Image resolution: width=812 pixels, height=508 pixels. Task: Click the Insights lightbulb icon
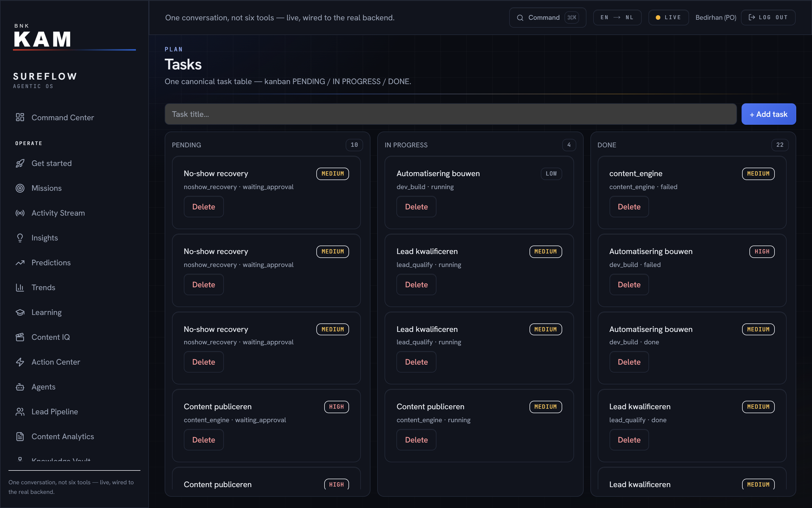click(x=20, y=238)
